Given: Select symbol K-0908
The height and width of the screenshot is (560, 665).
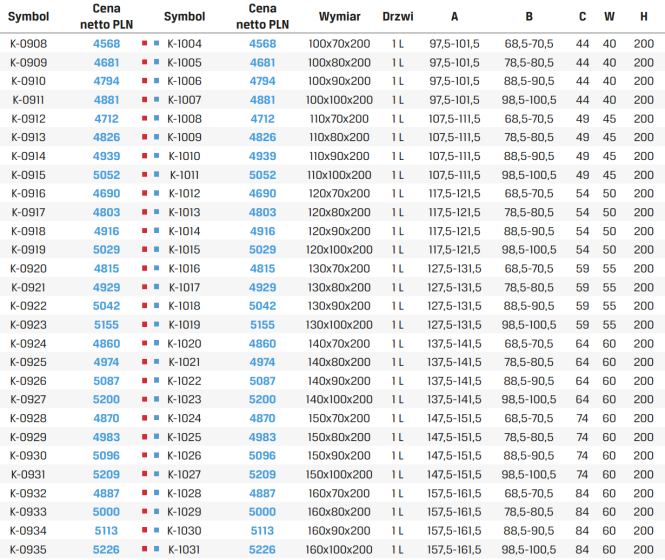Looking at the screenshot, I should pyautogui.click(x=28, y=44).
